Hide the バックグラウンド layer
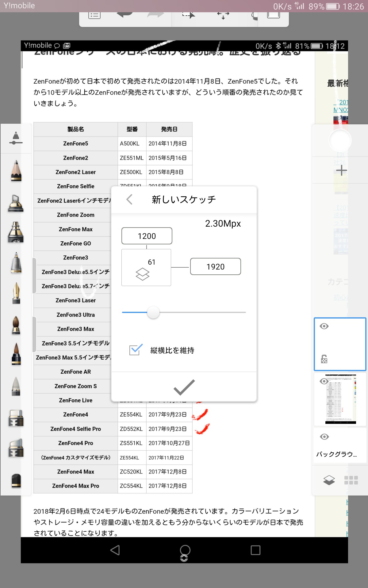 [x=324, y=437]
